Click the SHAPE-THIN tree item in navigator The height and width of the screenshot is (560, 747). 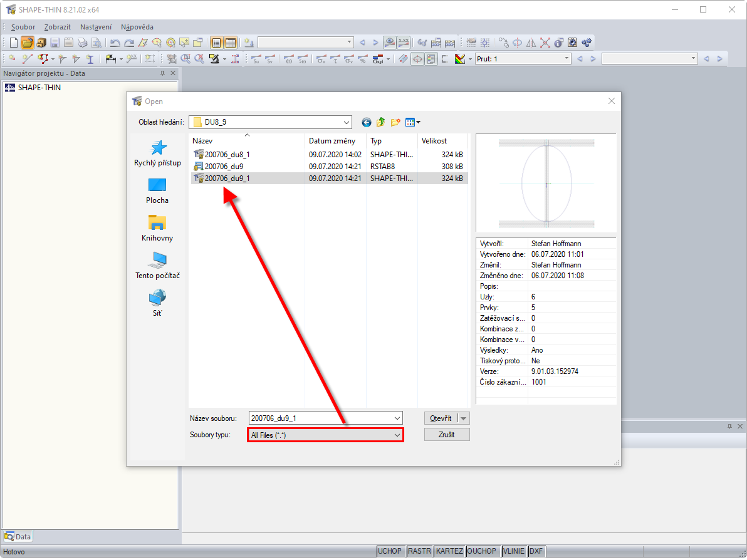pos(33,88)
